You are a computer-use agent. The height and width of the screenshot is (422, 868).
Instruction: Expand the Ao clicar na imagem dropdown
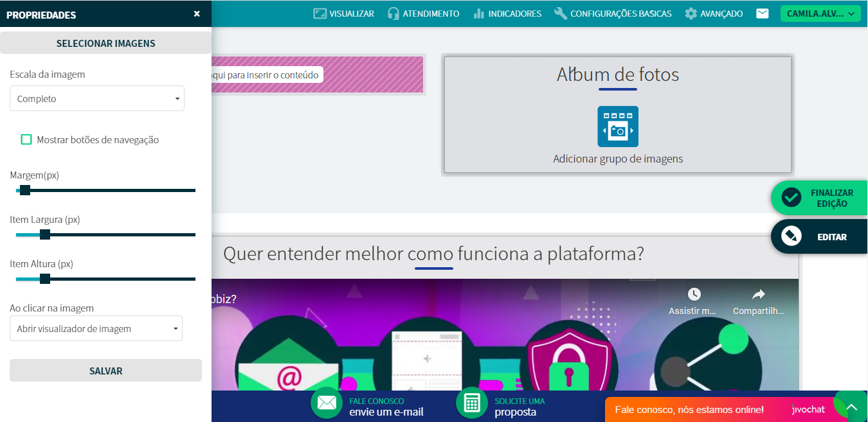coord(96,328)
